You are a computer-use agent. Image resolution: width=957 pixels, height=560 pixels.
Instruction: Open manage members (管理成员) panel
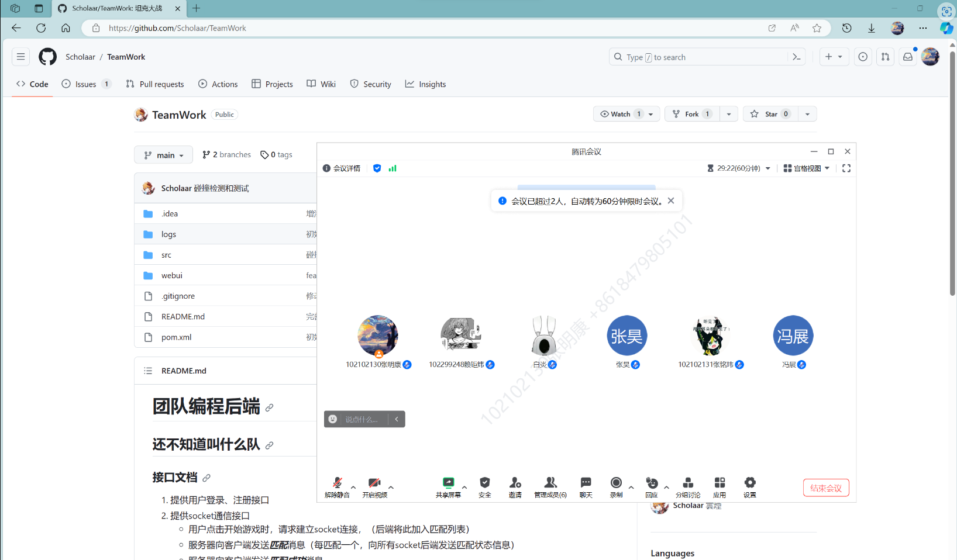550,487
